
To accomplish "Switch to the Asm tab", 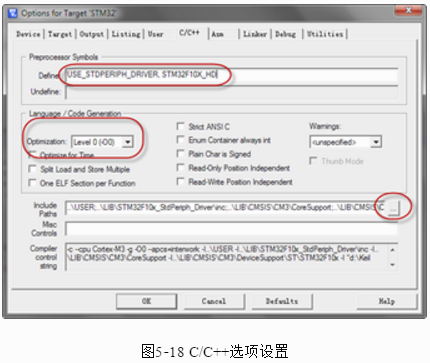I will 218,34.
